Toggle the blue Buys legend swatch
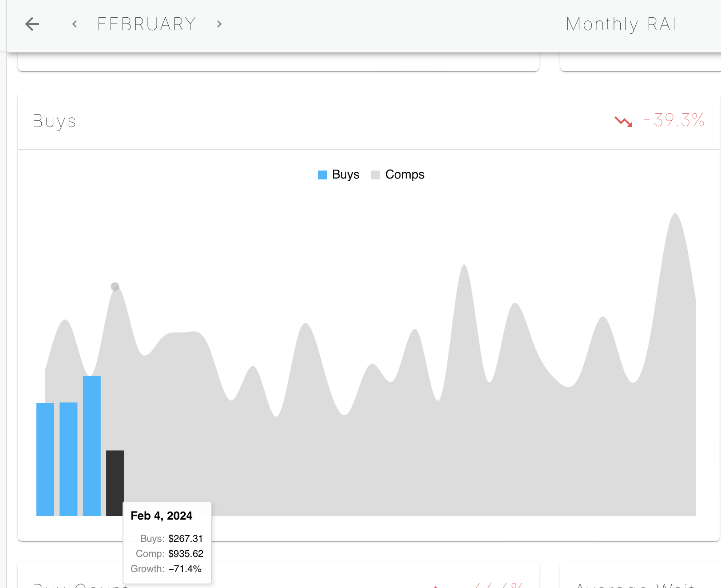This screenshot has height=588, width=721. coord(322,175)
